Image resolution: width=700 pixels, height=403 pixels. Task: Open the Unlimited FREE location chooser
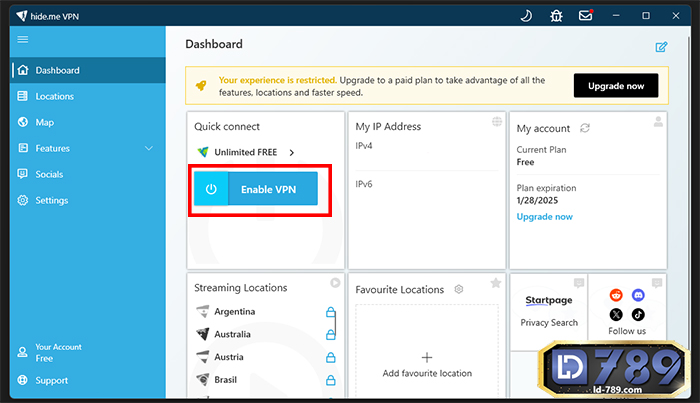click(x=246, y=152)
